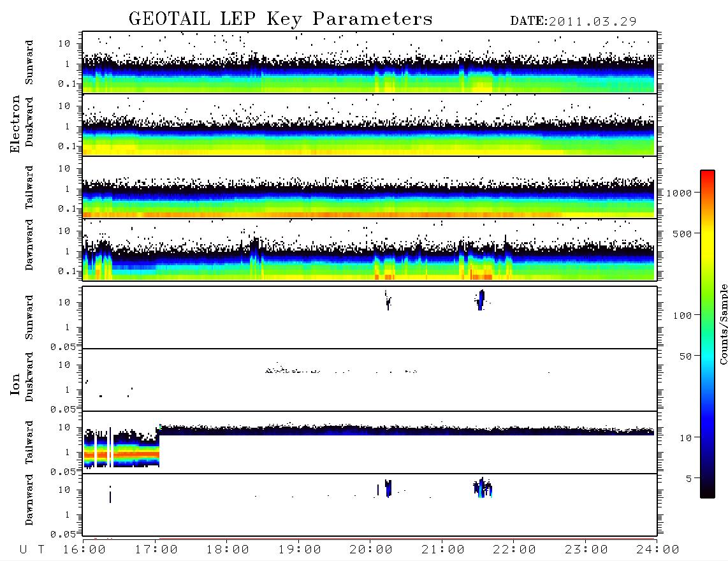Click the Ion Sunward panel label

(29, 317)
